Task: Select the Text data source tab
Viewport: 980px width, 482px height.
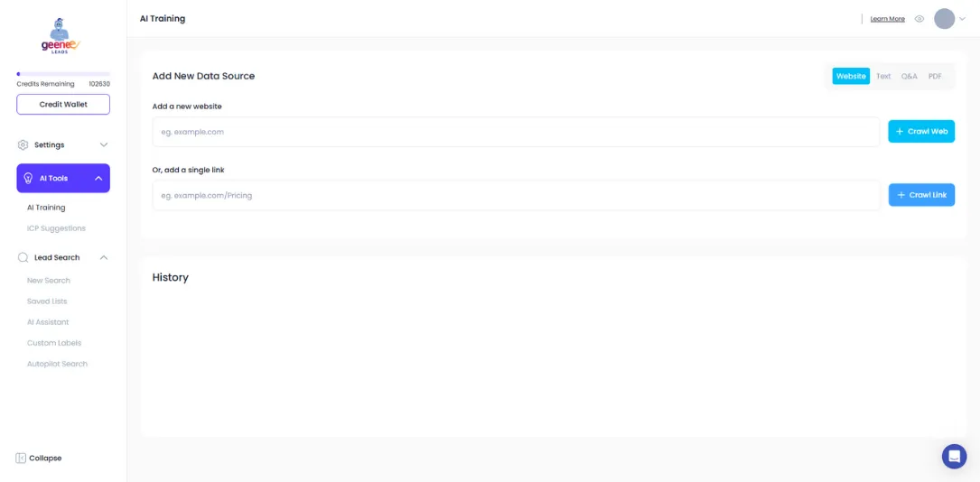Action: 883,77
